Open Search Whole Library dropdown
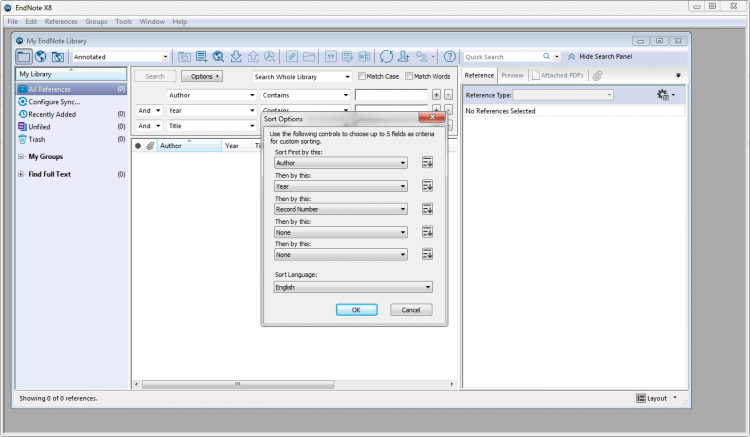750x437 pixels. (302, 76)
